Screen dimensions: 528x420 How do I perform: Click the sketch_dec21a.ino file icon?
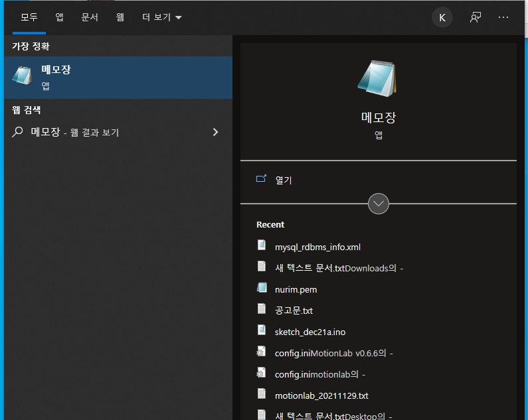262,330
